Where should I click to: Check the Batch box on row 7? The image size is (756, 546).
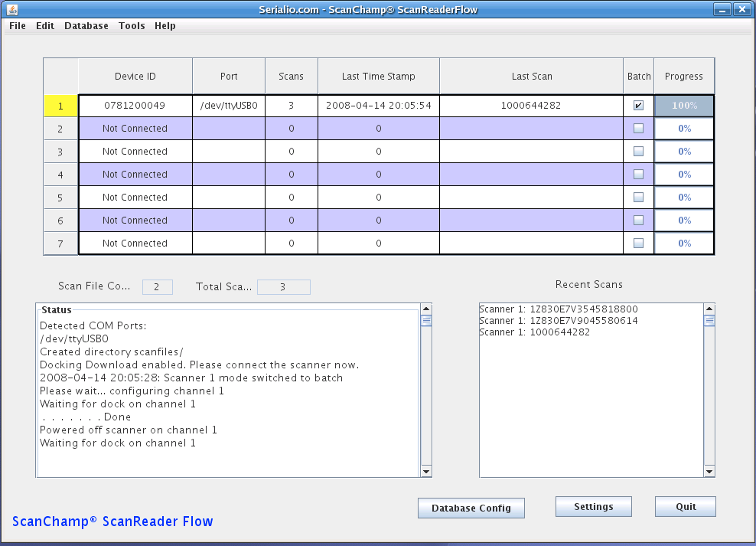pyautogui.click(x=639, y=243)
